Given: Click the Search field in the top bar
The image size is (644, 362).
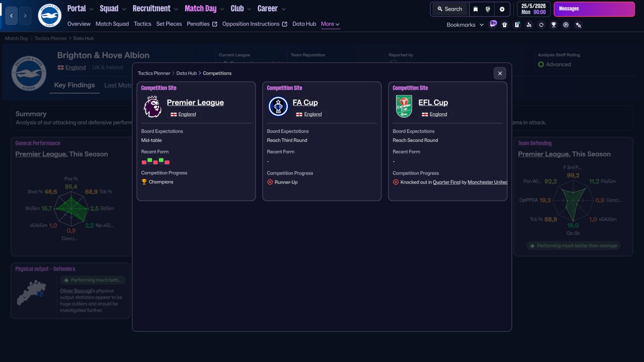Looking at the screenshot, I should [x=449, y=9].
